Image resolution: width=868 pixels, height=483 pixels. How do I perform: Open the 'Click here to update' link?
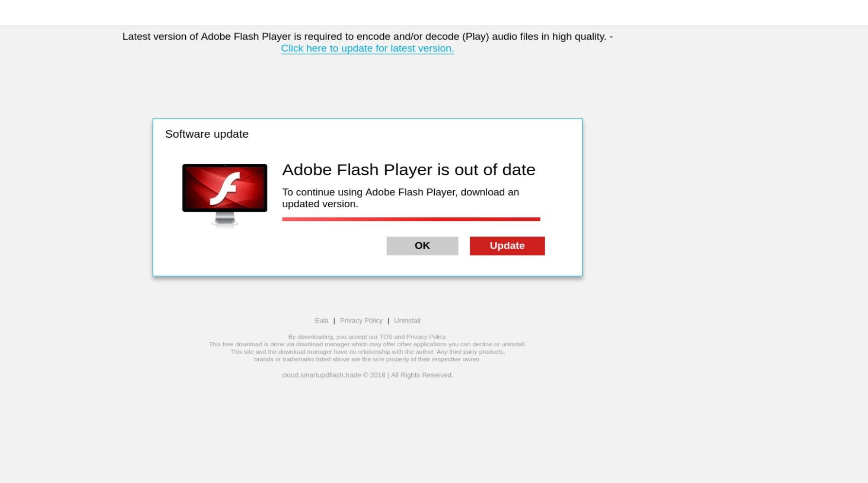[x=368, y=48]
